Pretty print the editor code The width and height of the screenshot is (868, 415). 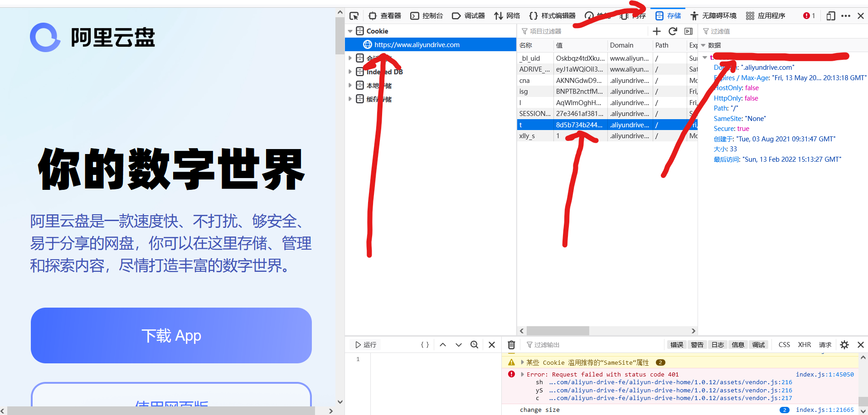tap(425, 345)
